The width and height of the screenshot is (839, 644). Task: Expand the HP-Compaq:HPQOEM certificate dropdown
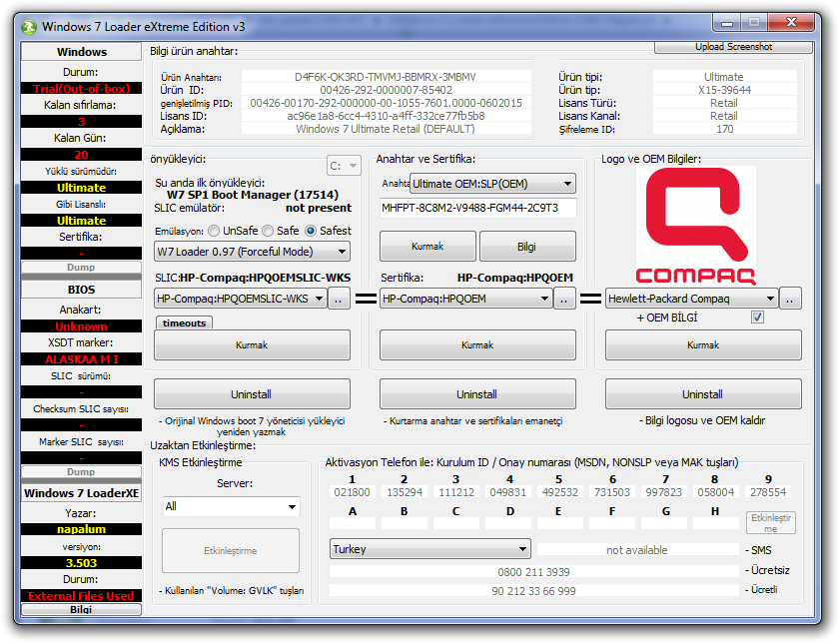pyautogui.click(x=465, y=299)
